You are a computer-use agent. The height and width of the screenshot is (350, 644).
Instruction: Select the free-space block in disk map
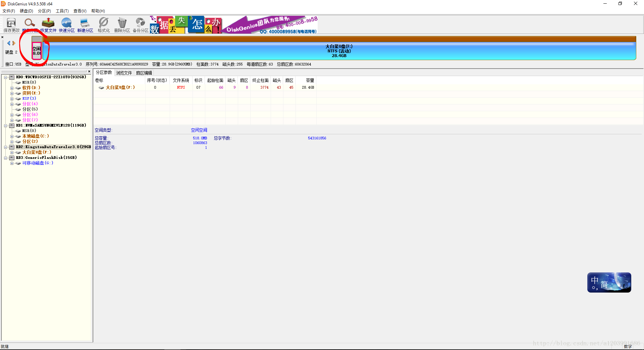click(x=37, y=50)
